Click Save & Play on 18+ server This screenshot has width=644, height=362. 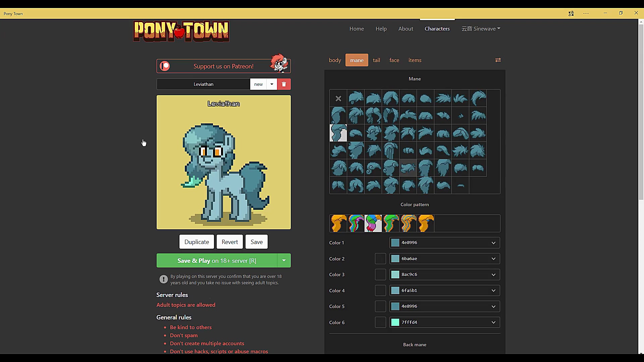point(217,260)
